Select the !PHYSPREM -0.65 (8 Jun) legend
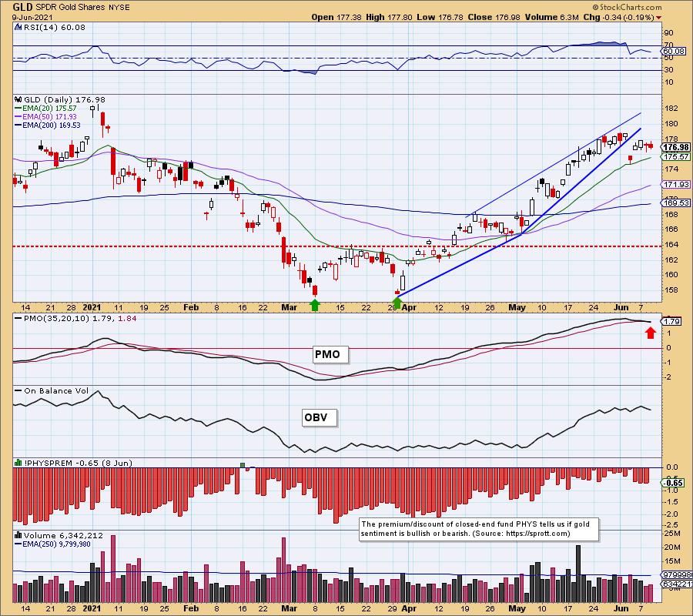693x616 pixels. click(x=78, y=463)
